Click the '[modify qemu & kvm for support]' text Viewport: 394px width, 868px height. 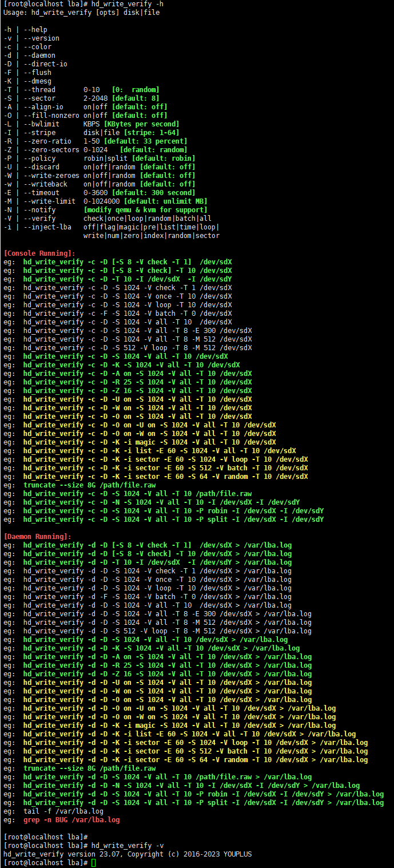(145, 210)
